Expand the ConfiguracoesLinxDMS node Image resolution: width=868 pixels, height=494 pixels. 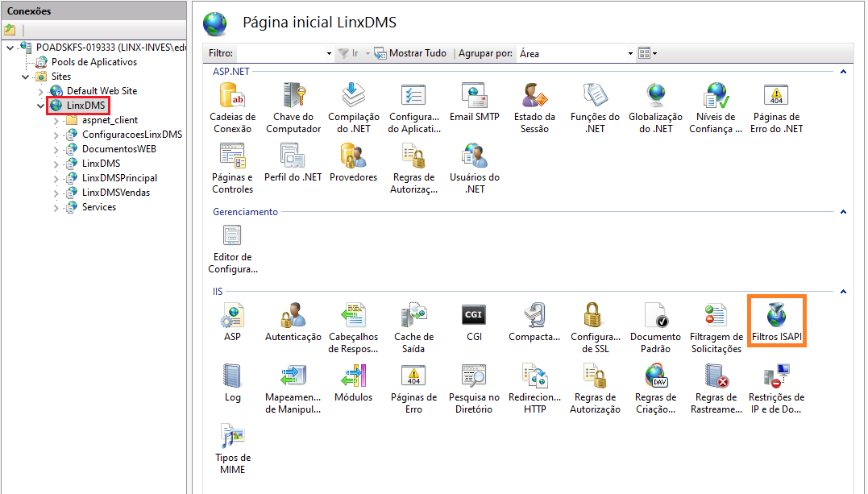coord(56,135)
